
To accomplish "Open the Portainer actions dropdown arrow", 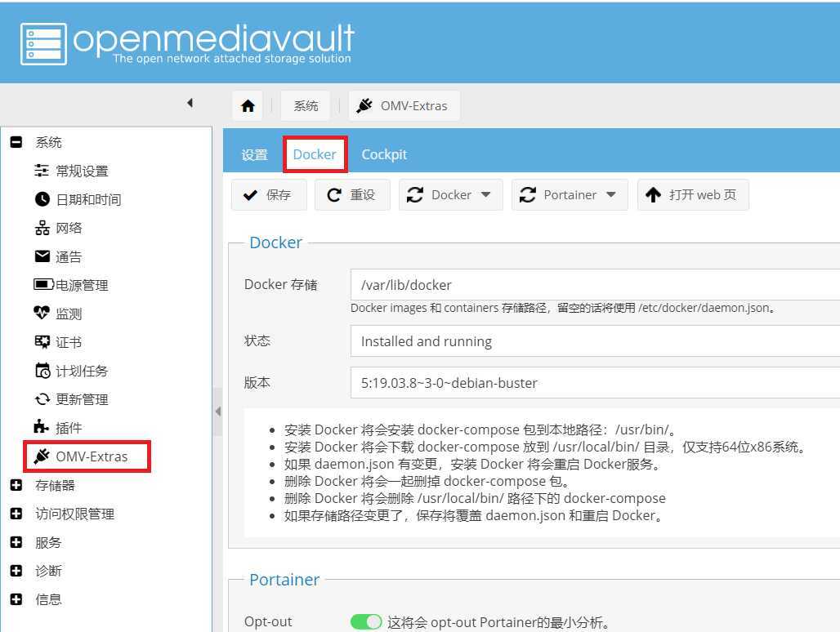I will 611,195.
